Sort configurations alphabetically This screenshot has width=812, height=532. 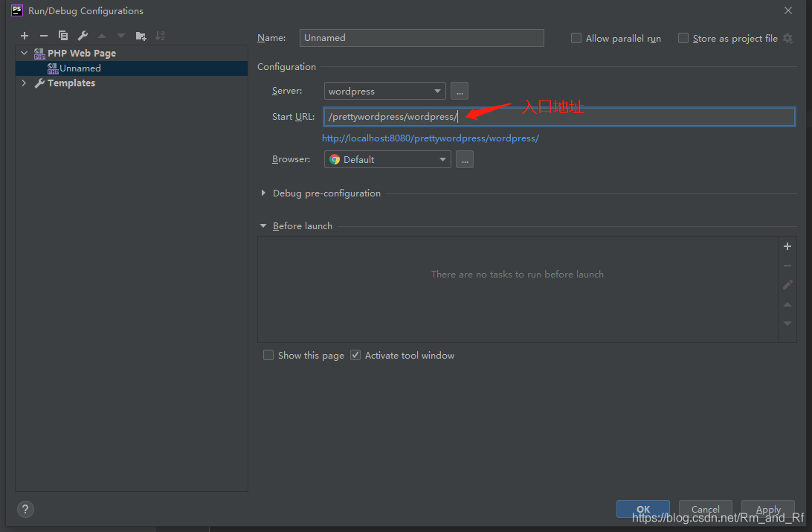160,36
